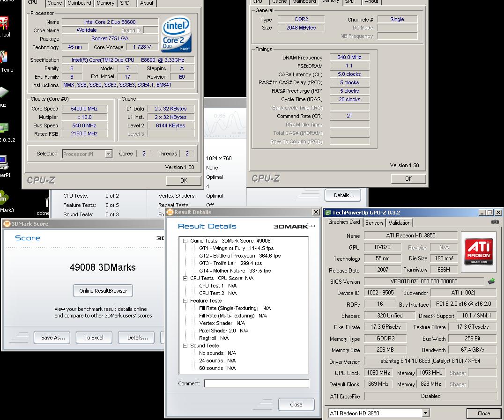
Task: Select Ragtroll row in results tree
Action: [x=214, y=338]
